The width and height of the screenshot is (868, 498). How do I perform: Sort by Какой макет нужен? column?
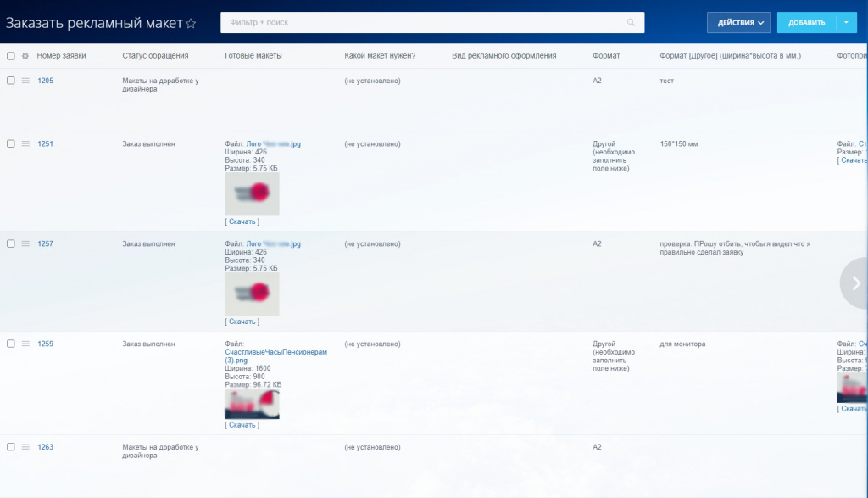click(380, 56)
